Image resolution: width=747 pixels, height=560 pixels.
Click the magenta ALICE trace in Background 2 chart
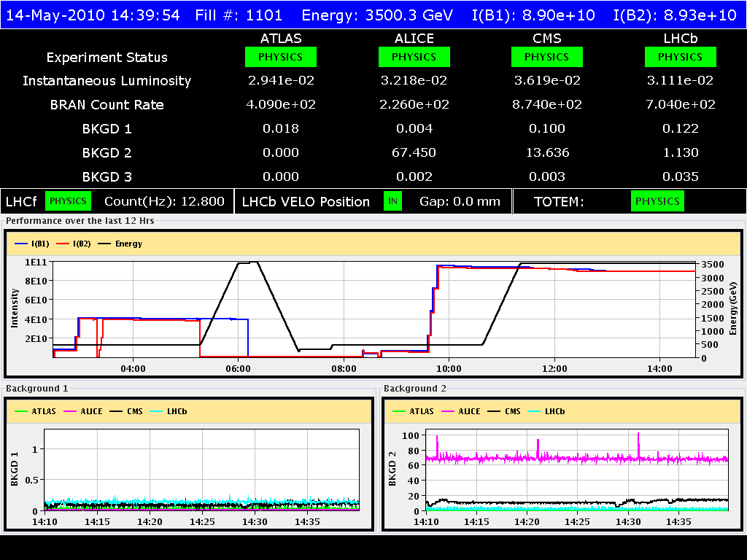click(576, 459)
